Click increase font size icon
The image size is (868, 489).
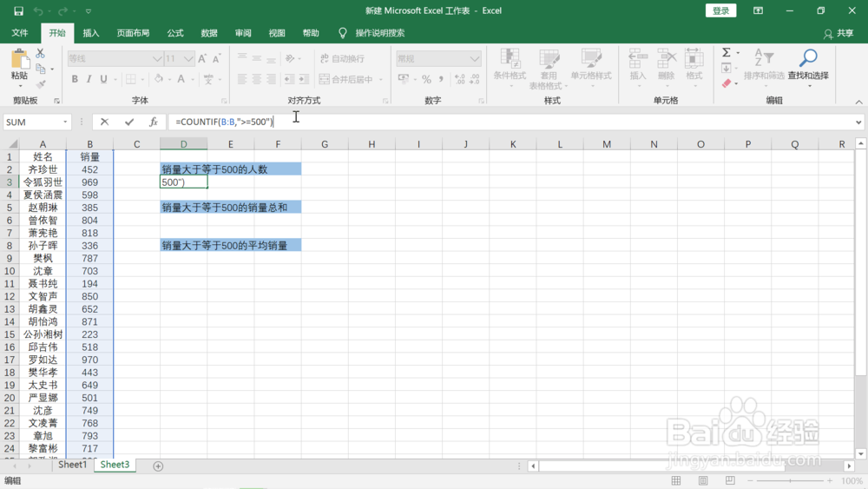[202, 59]
